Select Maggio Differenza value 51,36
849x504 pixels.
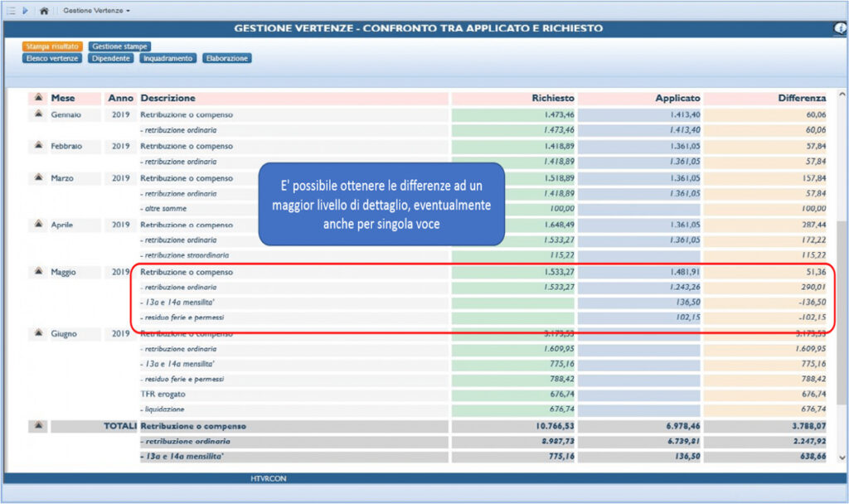816,272
